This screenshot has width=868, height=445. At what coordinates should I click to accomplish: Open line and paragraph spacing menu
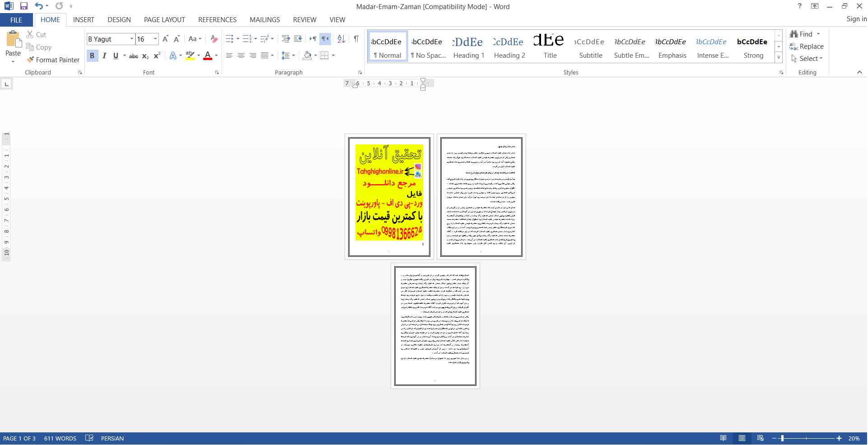pyautogui.click(x=288, y=56)
